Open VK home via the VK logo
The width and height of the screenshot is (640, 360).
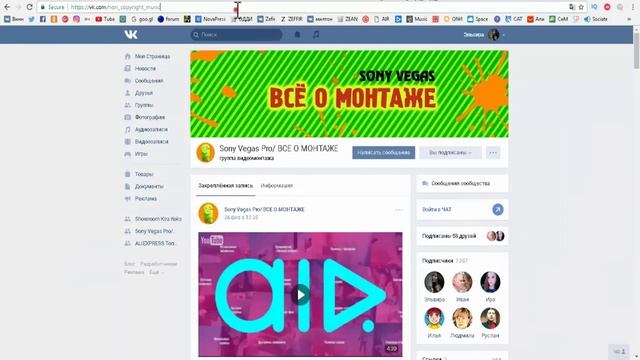pyautogui.click(x=131, y=35)
